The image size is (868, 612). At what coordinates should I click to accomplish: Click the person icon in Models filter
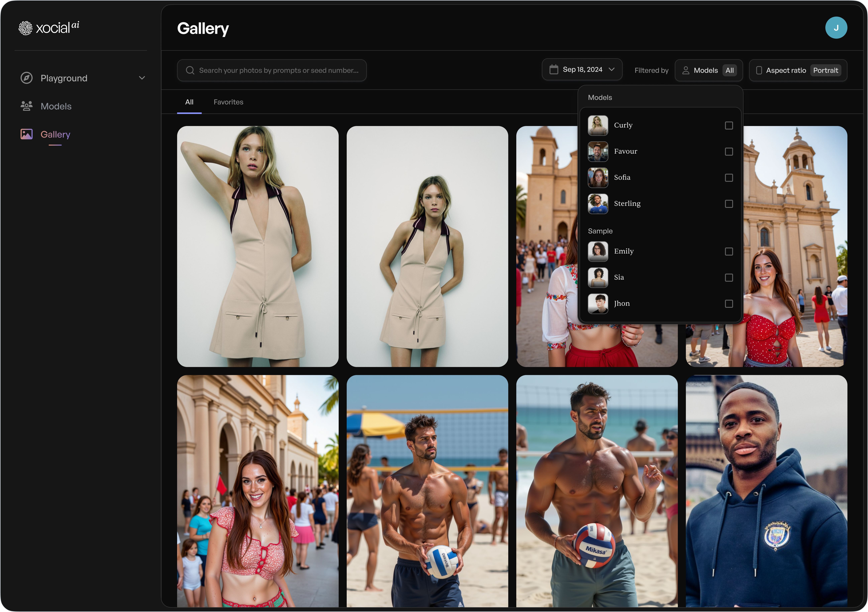point(686,70)
